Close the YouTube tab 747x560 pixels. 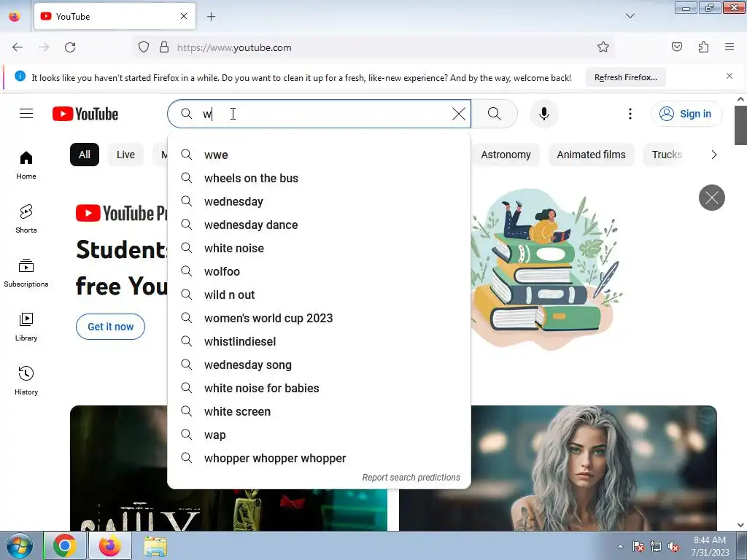click(x=184, y=16)
